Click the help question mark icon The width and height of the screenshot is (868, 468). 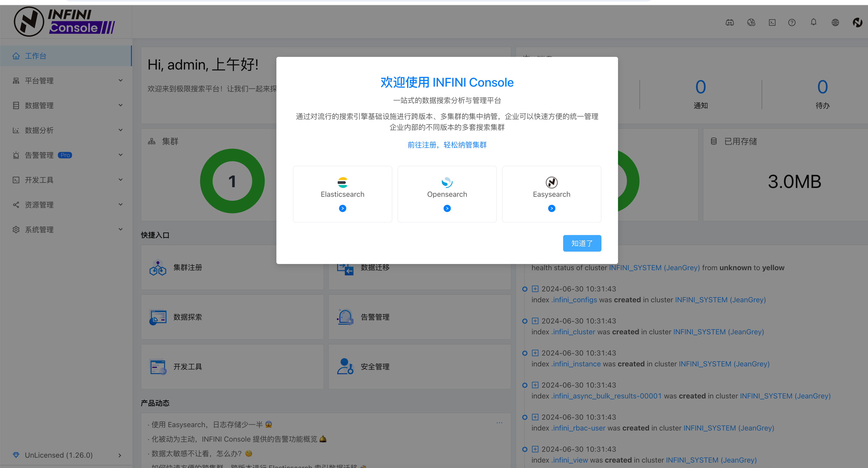point(792,22)
